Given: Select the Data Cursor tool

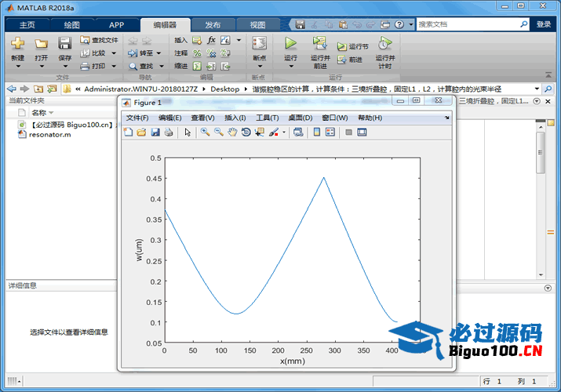Looking at the screenshot, I should [260, 132].
